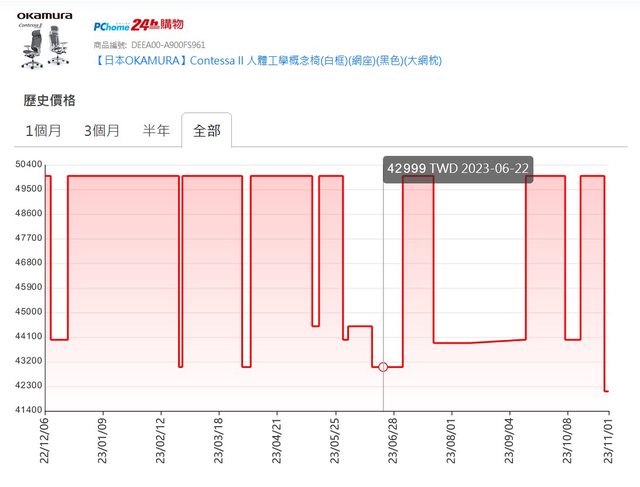Switch to the 1個月 tab
This screenshot has height=487, width=640.
click(x=43, y=131)
